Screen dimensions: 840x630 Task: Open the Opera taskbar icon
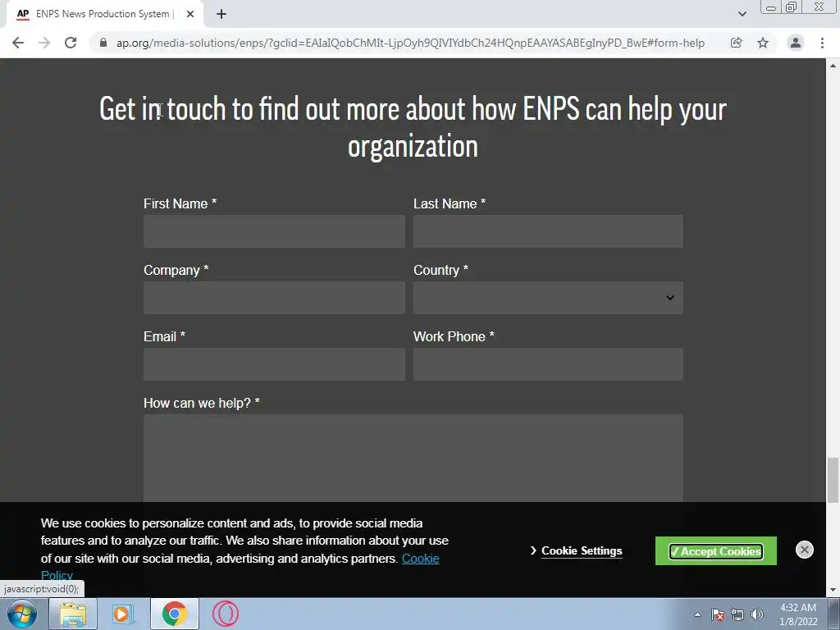click(x=225, y=614)
